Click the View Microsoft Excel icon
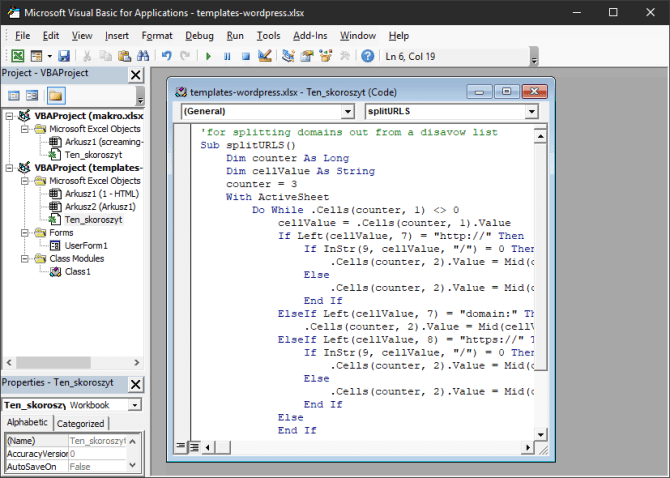Image resolution: width=670 pixels, height=478 pixels. tap(18, 56)
